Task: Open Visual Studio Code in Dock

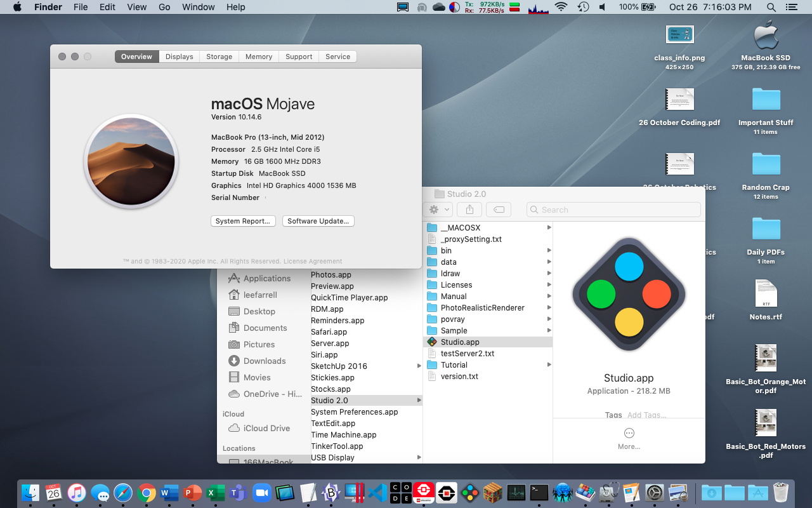Action: click(377, 493)
